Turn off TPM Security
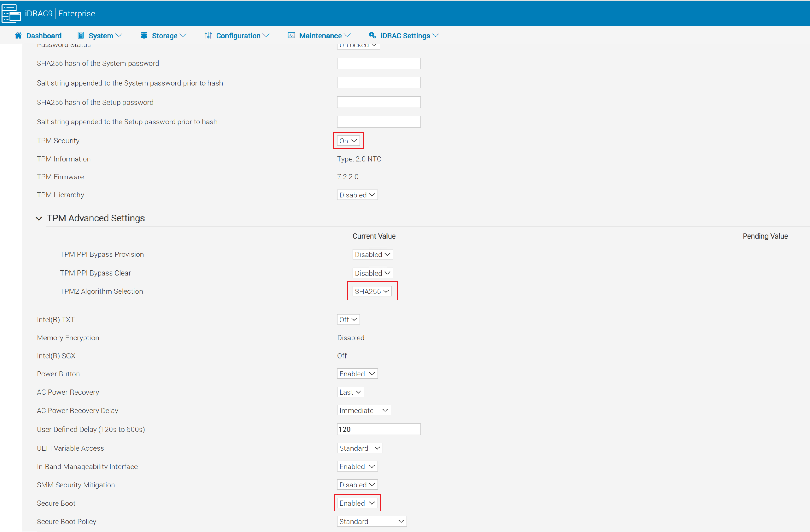The width and height of the screenshot is (810, 532). 348,140
